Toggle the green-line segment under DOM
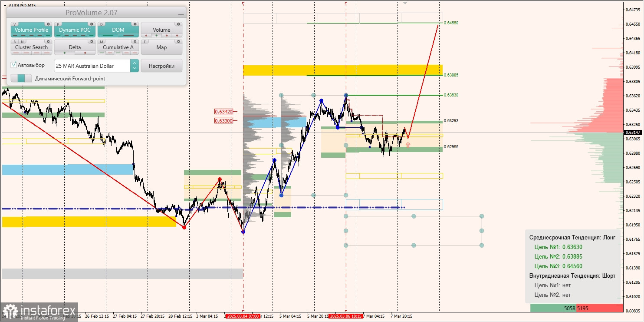Viewport: 644px width, 322px height. 108,35
